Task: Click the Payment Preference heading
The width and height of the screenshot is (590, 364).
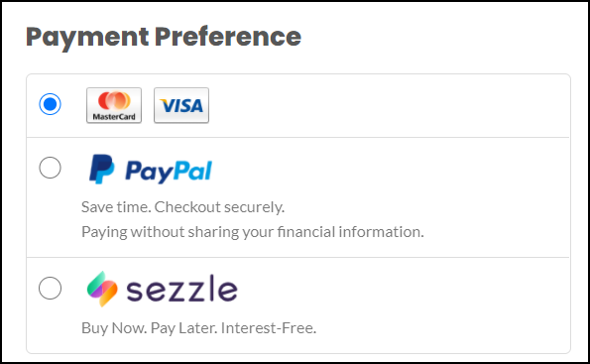Action: [x=164, y=37]
